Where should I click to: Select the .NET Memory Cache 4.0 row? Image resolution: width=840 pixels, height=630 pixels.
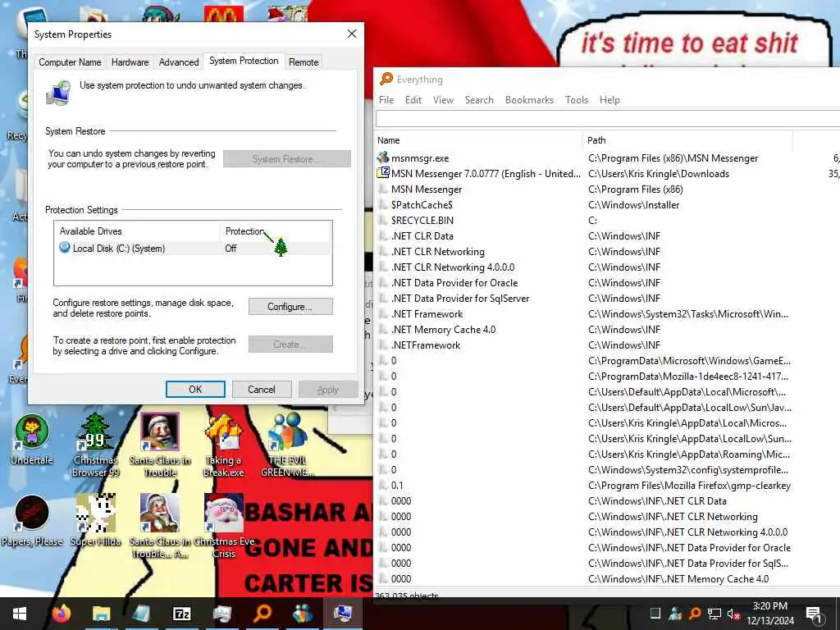point(608,330)
